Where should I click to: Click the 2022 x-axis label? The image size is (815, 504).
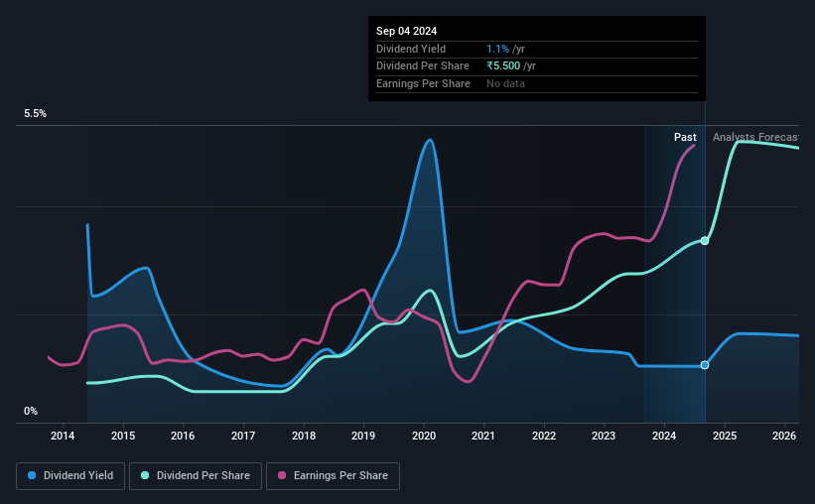tap(544, 436)
